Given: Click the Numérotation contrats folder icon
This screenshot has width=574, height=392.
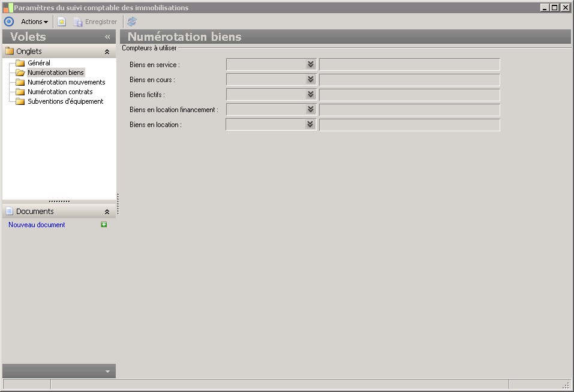Looking at the screenshot, I should 20,92.
